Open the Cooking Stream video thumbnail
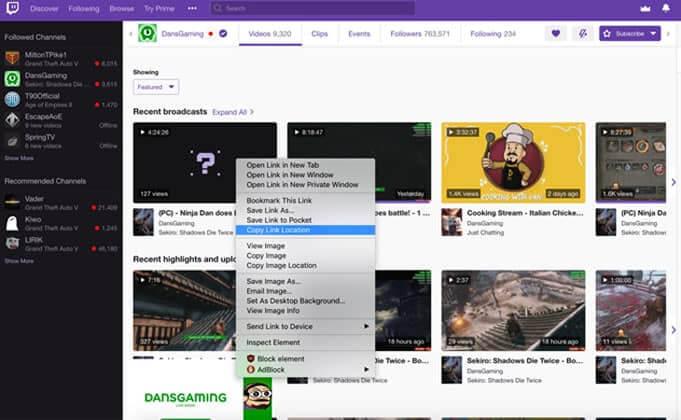Screen dimensions: 681x420 513,162
